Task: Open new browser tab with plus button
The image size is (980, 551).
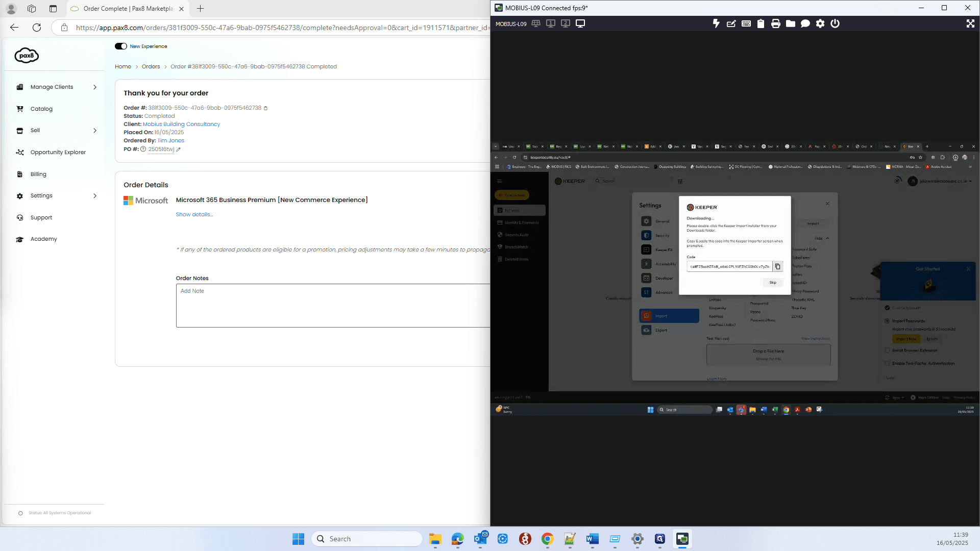Action: coord(200,9)
